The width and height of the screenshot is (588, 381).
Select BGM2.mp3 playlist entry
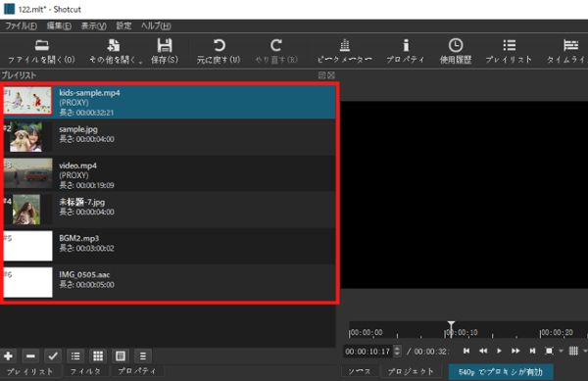170,246
